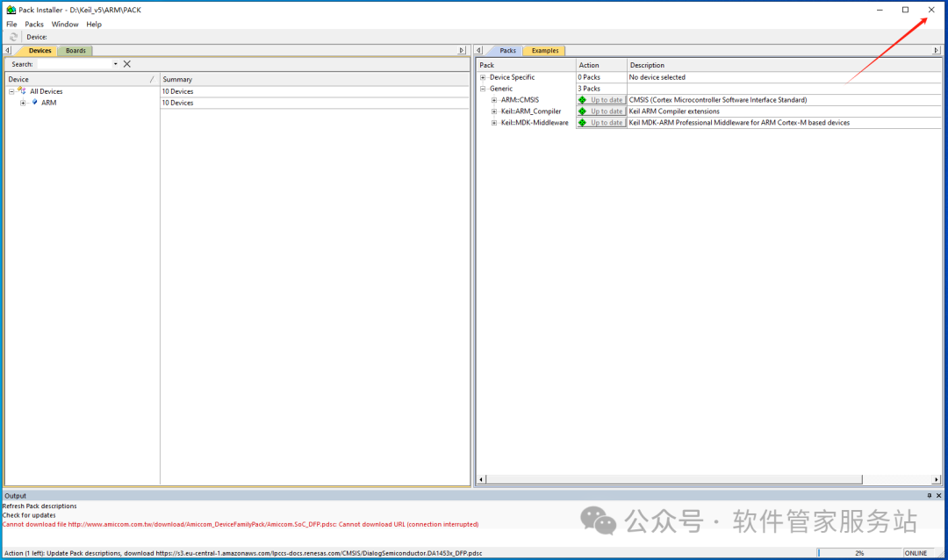
Task: Click the All Devices tree icon
Action: pos(22,90)
